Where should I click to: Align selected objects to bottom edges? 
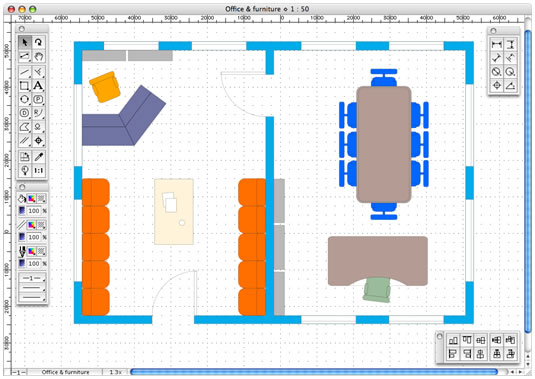453,340
